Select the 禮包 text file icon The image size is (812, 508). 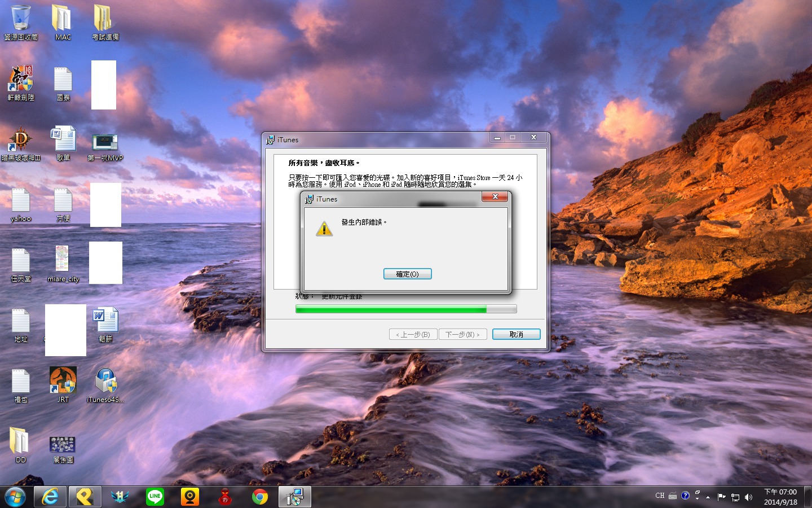21,386
